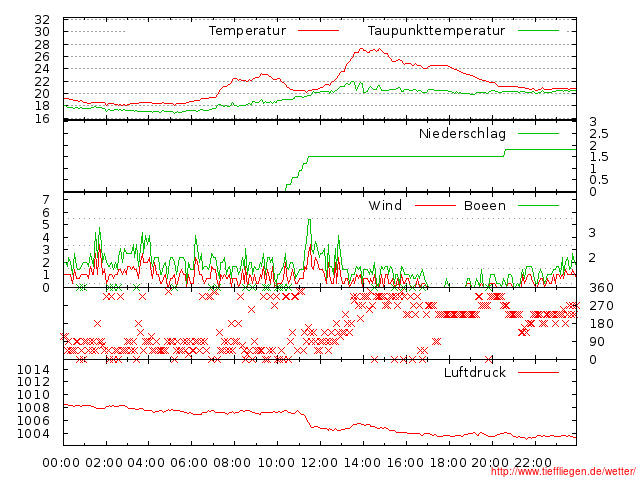Click the 26 temperature axis value
The image size is (640, 480).
tap(42, 57)
